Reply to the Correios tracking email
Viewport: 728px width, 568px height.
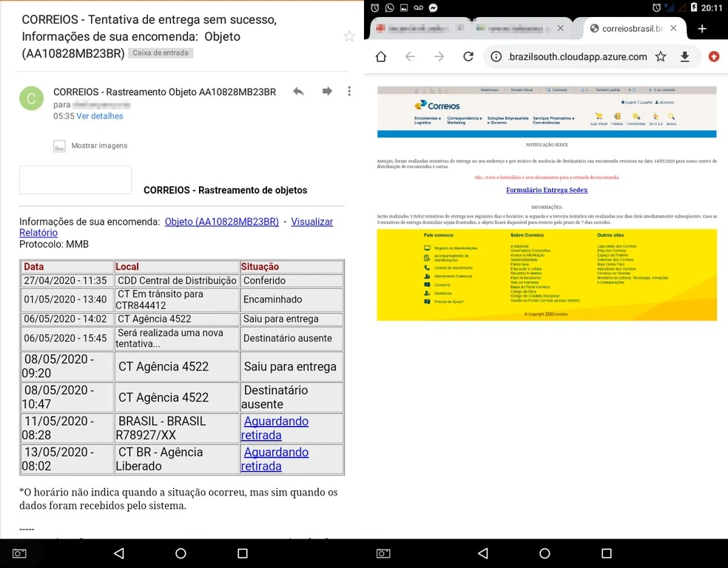click(x=298, y=91)
